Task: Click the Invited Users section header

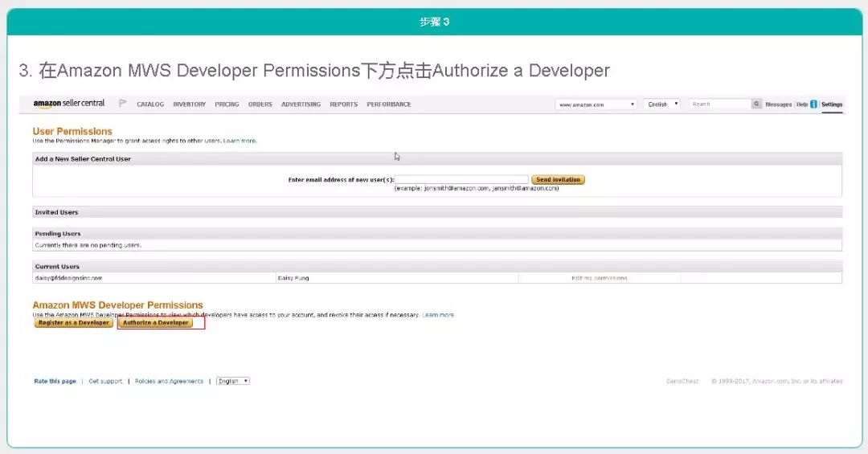Action: pos(437,212)
